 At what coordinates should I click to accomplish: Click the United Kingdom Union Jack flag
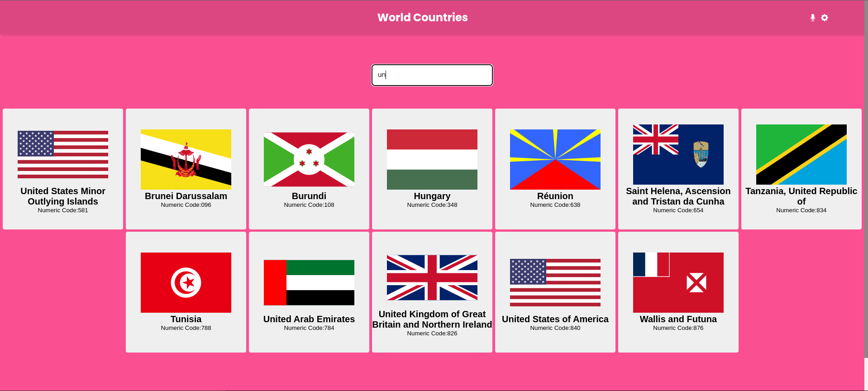[x=432, y=277]
